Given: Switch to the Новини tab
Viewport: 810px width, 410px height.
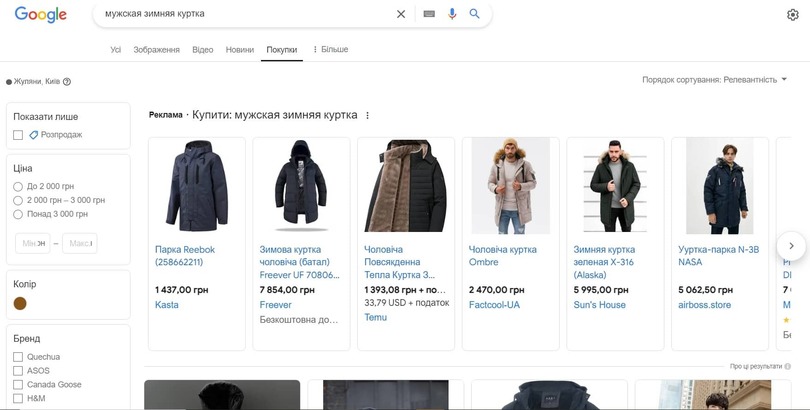Looking at the screenshot, I should click(240, 50).
